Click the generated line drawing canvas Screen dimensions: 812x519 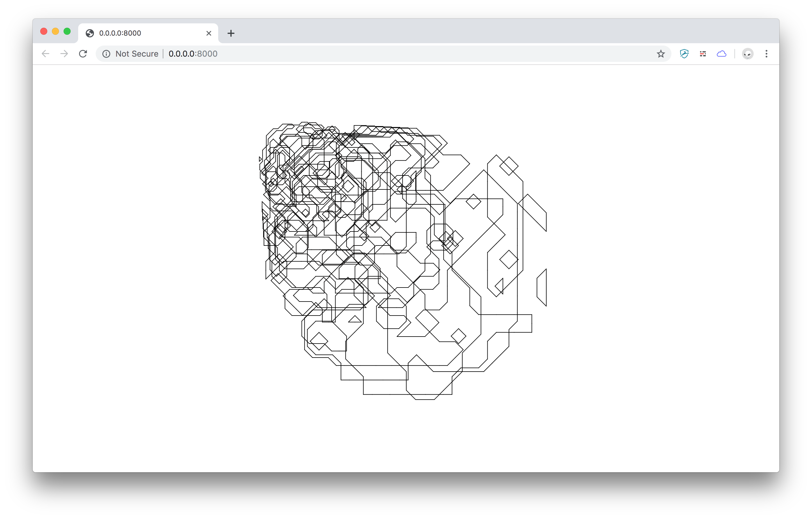point(403,261)
